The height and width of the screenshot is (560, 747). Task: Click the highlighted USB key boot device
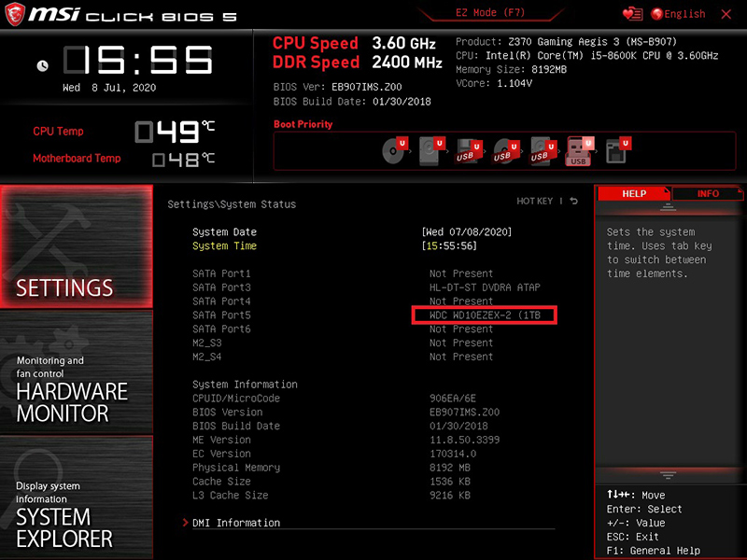point(579,150)
